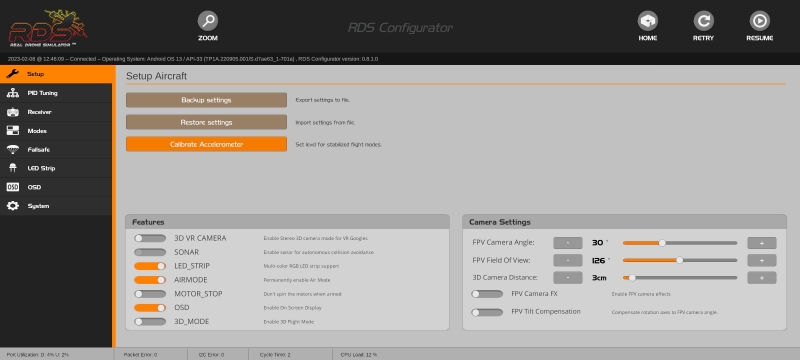Viewport: 800px width, 360px height.
Task: Enable the 3D VR CAMERA toggle
Action: [150, 238]
